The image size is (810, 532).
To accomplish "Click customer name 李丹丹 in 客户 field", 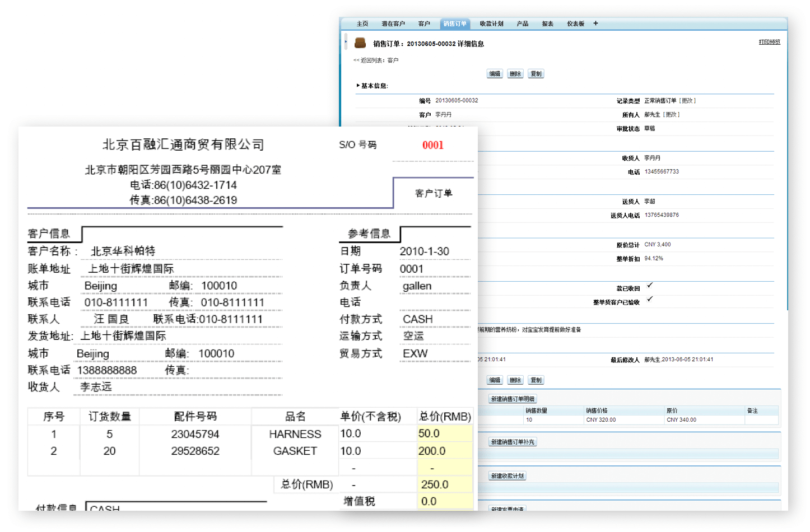I will click(443, 115).
